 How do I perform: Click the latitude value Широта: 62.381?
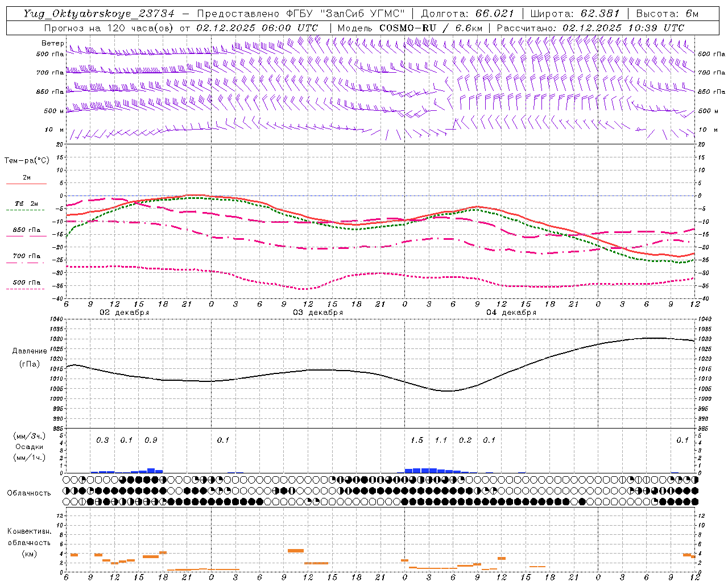click(574, 14)
